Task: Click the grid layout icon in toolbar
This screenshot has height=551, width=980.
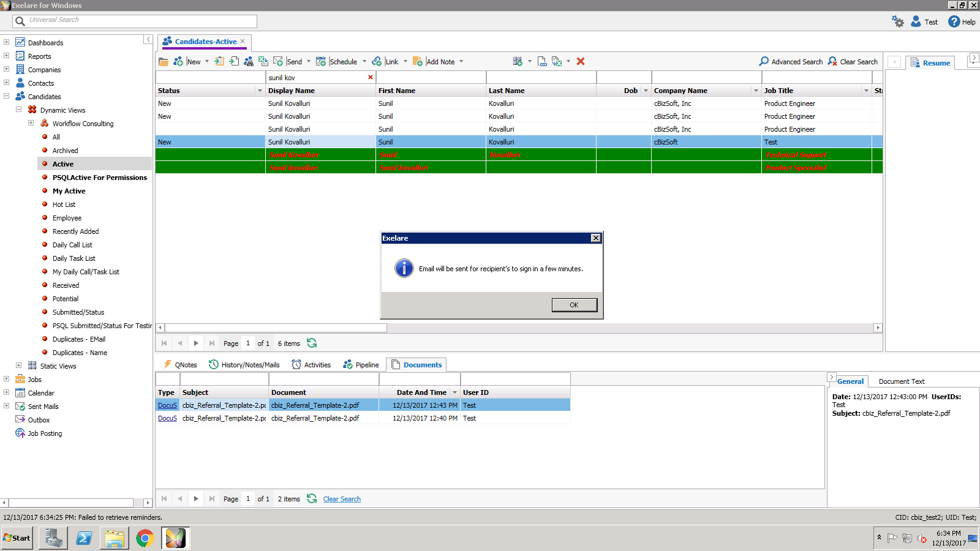Action: point(518,61)
